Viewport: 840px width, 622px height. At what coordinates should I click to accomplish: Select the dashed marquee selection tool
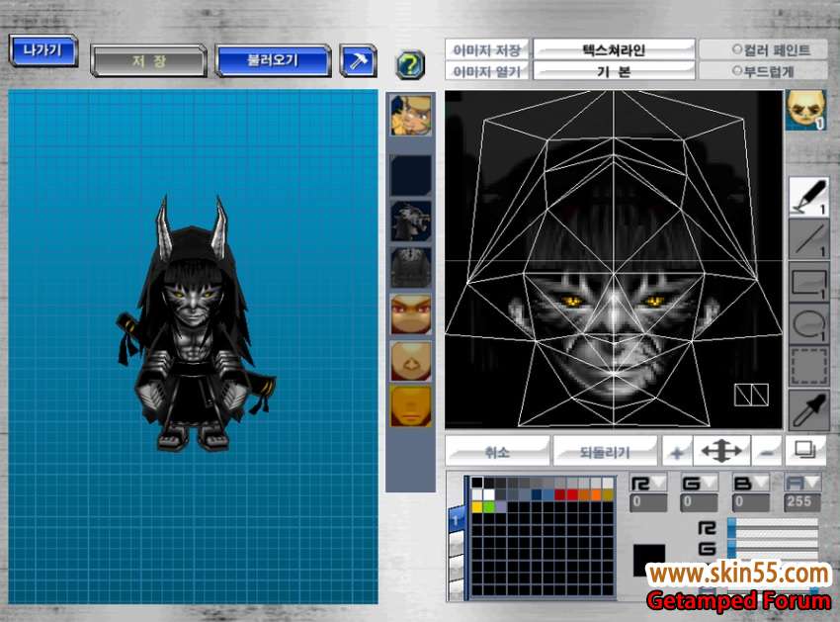click(x=808, y=367)
